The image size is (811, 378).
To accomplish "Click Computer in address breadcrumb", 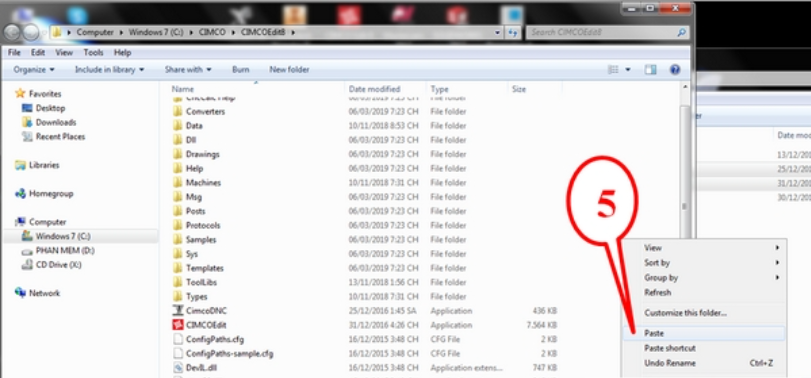I will coord(95,33).
